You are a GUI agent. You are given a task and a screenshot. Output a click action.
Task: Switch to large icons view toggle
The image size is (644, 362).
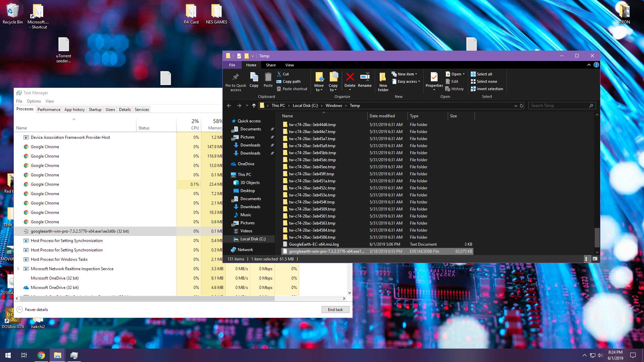click(595, 259)
